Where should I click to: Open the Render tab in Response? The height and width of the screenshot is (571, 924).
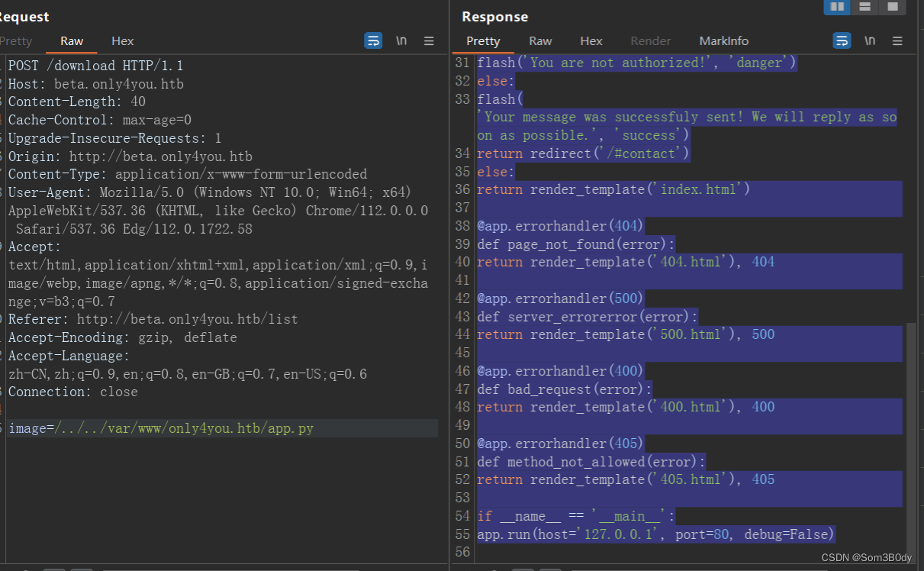coord(650,40)
